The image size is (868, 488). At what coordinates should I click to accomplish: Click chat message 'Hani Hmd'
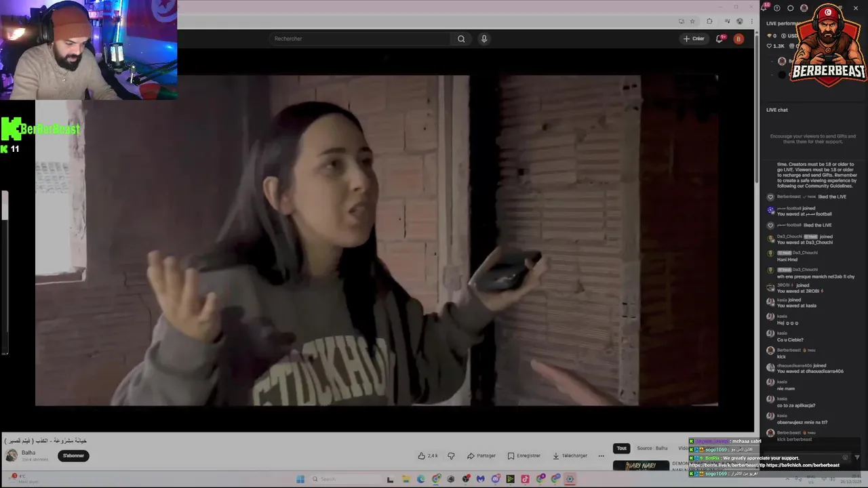tap(787, 260)
